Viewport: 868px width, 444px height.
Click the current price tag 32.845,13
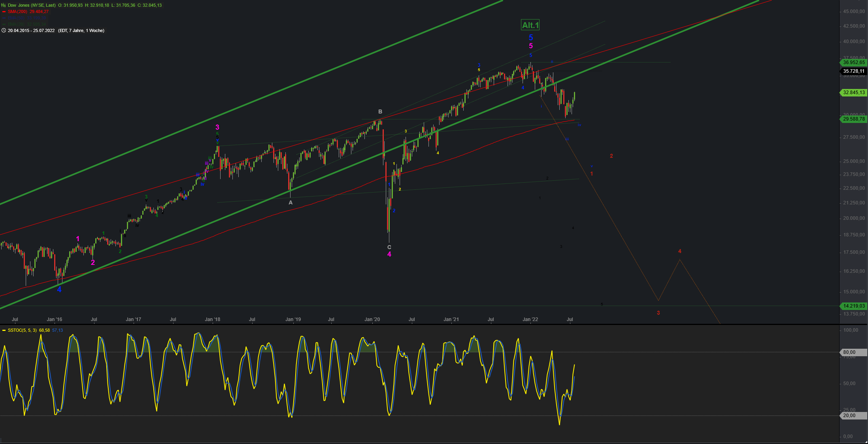point(854,93)
